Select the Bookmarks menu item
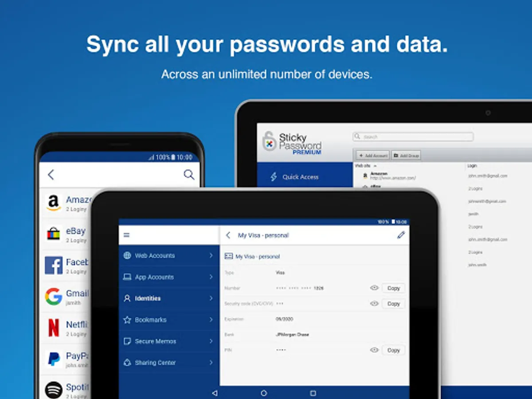Screen dimensions: 532x399 click(x=169, y=320)
